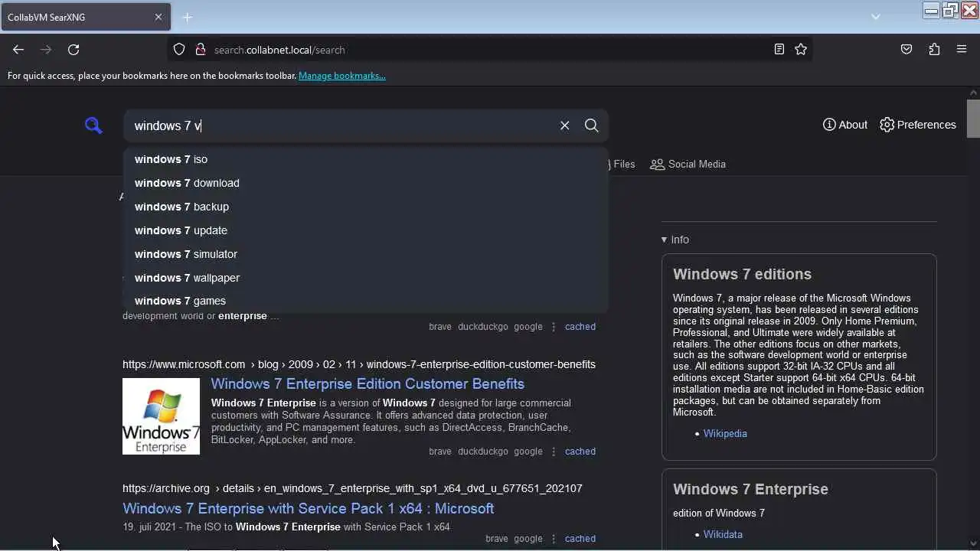Screen dimensions: 980x551
Task: Close the CollabVM SearXNG tab
Action: (158, 17)
